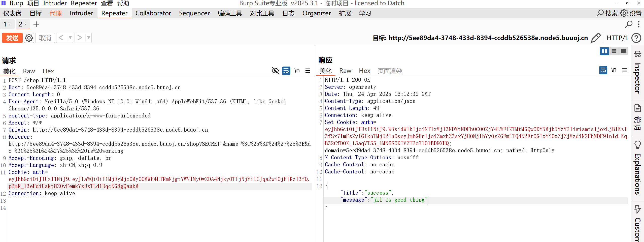Open the request panel hamburger options menu

pyautogui.click(x=308, y=71)
